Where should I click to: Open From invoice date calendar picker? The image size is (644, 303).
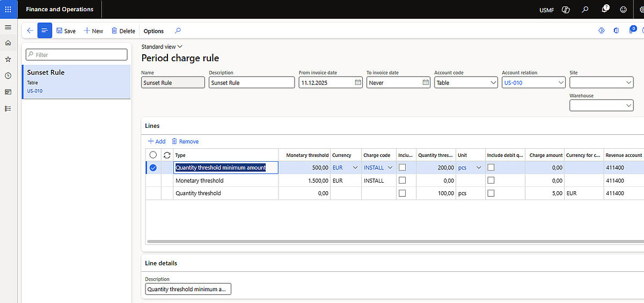(358, 83)
